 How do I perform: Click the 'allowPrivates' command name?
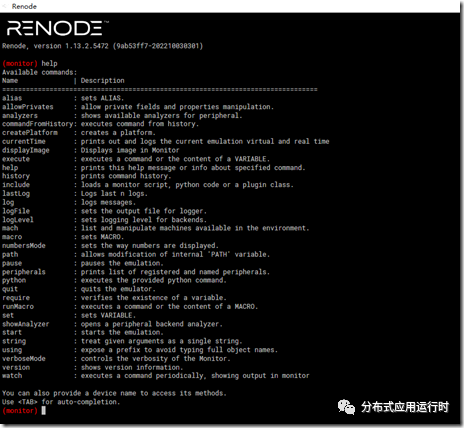click(28, 107)
